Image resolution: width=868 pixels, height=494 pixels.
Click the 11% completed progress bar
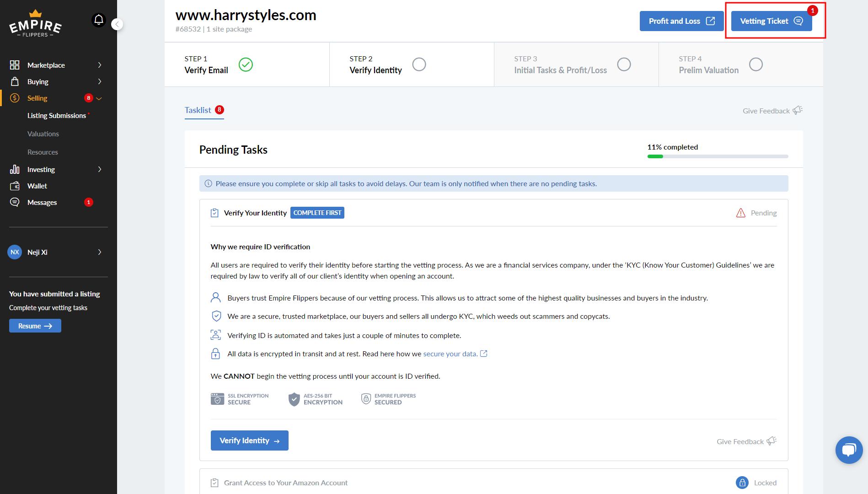(x=717, y=156)
